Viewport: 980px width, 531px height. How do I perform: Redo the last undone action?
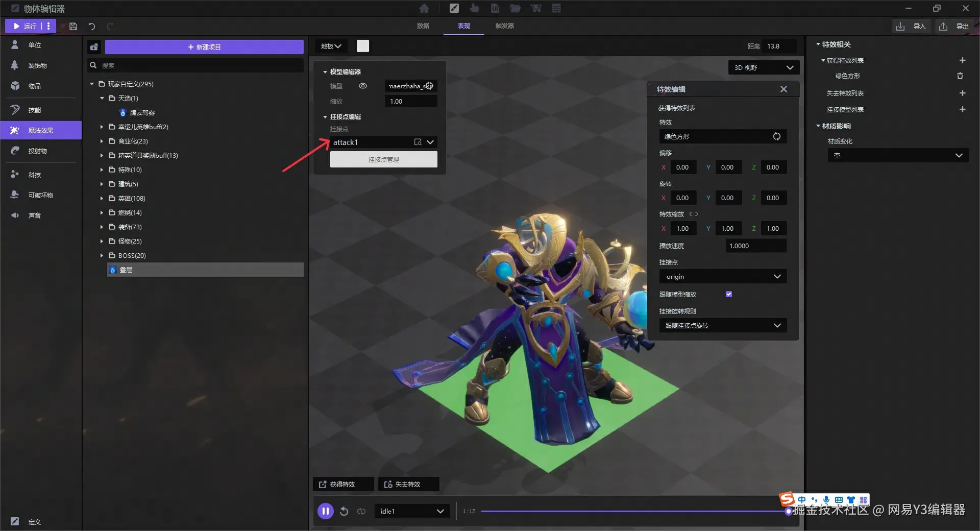[x=110, y=26]
